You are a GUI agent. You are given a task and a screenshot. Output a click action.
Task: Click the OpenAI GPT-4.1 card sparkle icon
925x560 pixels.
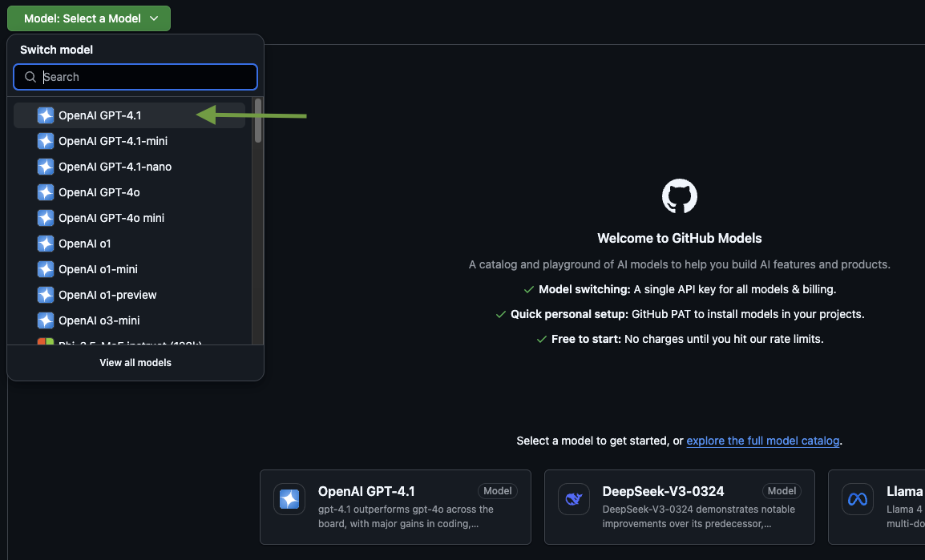tap(289, 499)
